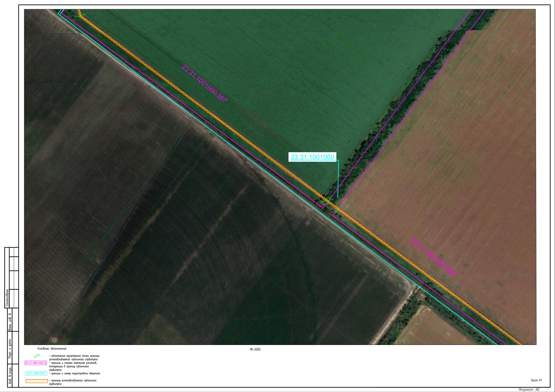Click the Условные обозначения legend heading
The width and height of the screenshot is (555, 392).
click(x=52, y=349)
